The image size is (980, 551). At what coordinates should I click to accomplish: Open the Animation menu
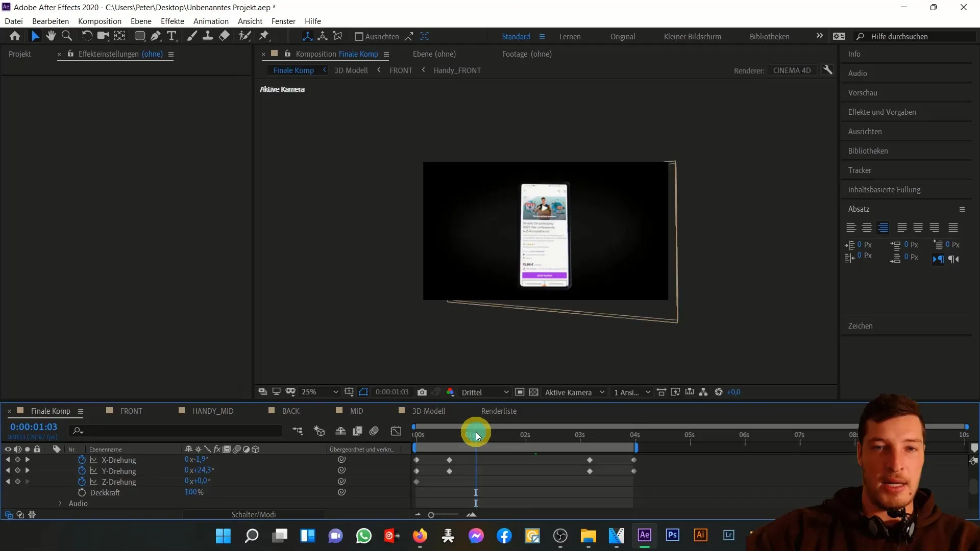tap(211, 21)
